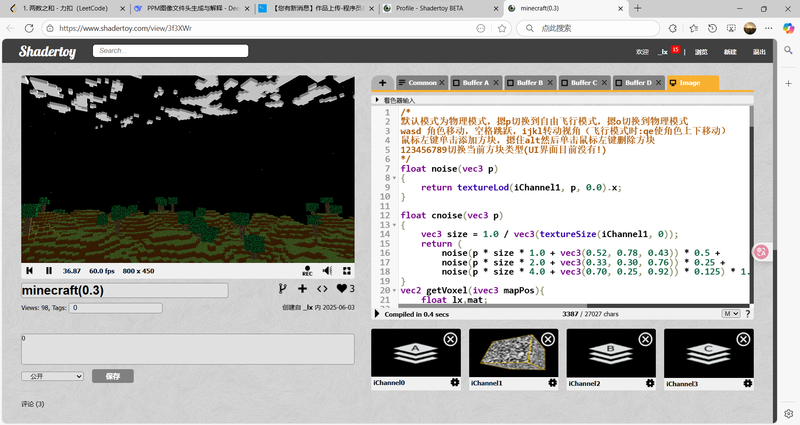Go to Shadertoy home logo

click(47, 52)
